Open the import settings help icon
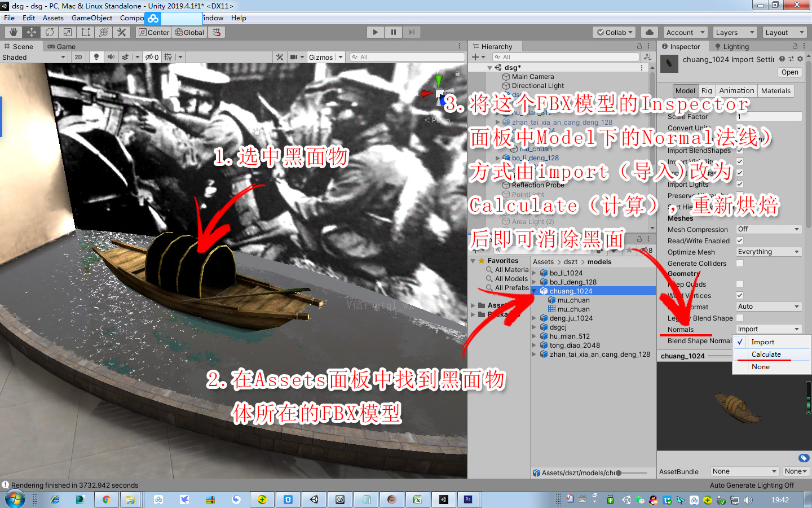Screen dimensions: 812x508 (x=782, y=59)
